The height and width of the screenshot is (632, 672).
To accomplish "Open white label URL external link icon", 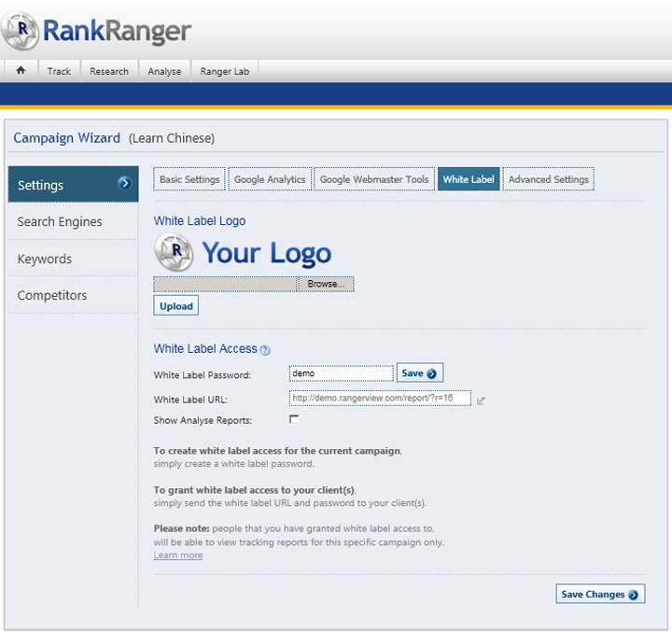I will pos(481,400).
